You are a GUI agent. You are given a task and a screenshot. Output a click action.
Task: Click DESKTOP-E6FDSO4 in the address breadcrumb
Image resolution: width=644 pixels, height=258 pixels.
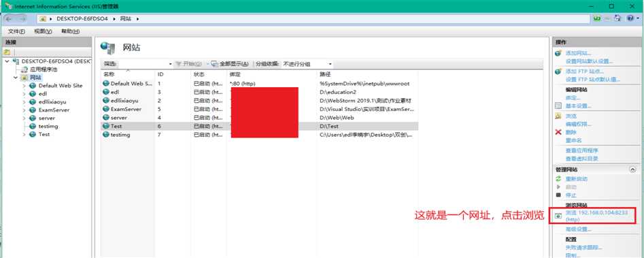pyautogui.click(x=82, y=19)
